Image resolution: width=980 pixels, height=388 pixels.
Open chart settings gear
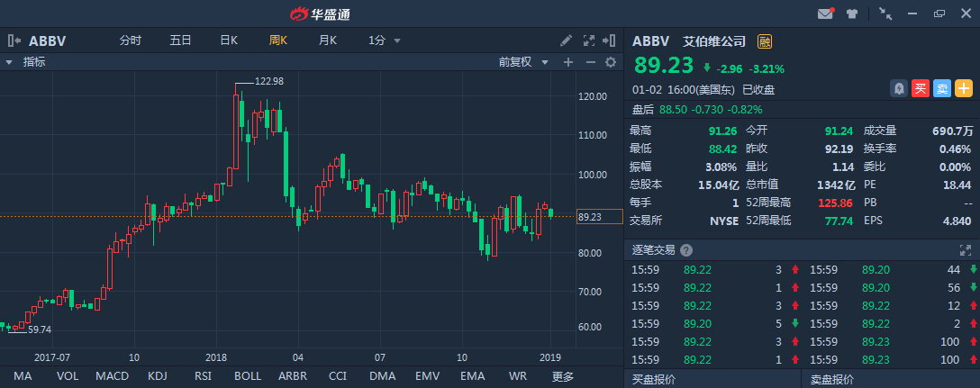click(611, 62)
